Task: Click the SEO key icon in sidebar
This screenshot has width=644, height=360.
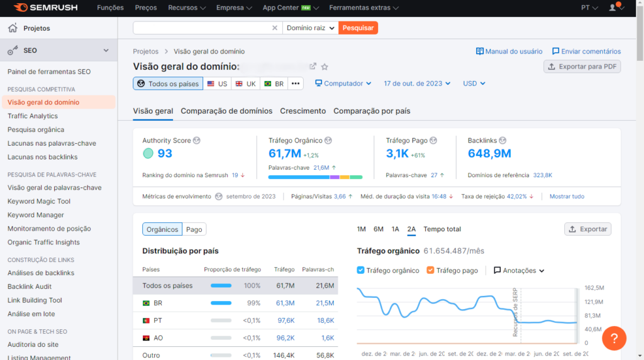Action: 13,50
